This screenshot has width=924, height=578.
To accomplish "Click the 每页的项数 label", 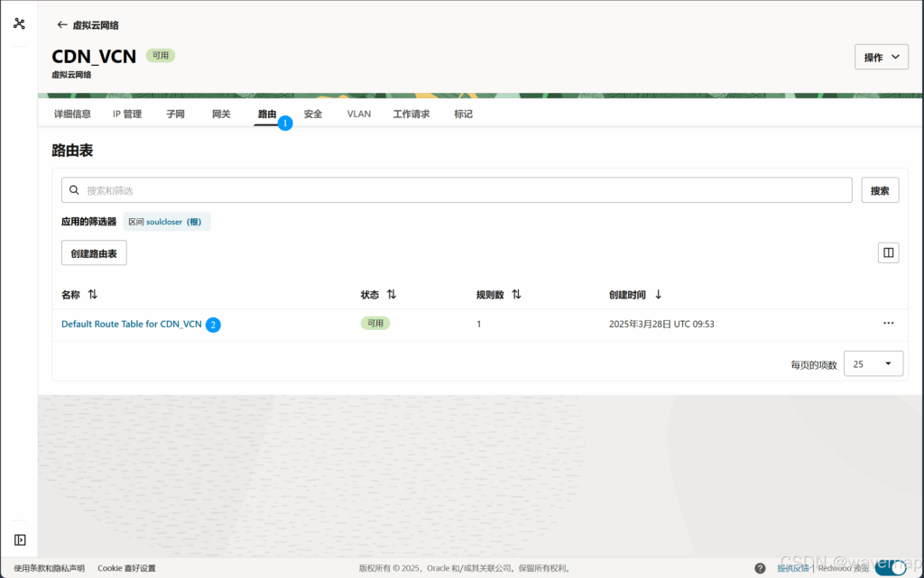I will [x=814, y=365].
